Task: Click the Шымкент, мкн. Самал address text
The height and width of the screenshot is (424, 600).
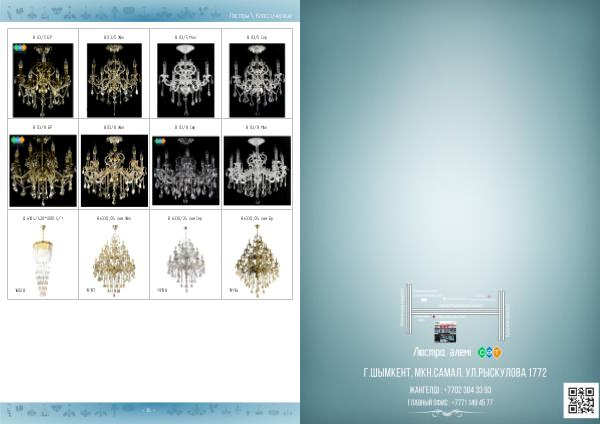Action: [x=455, y=373]
